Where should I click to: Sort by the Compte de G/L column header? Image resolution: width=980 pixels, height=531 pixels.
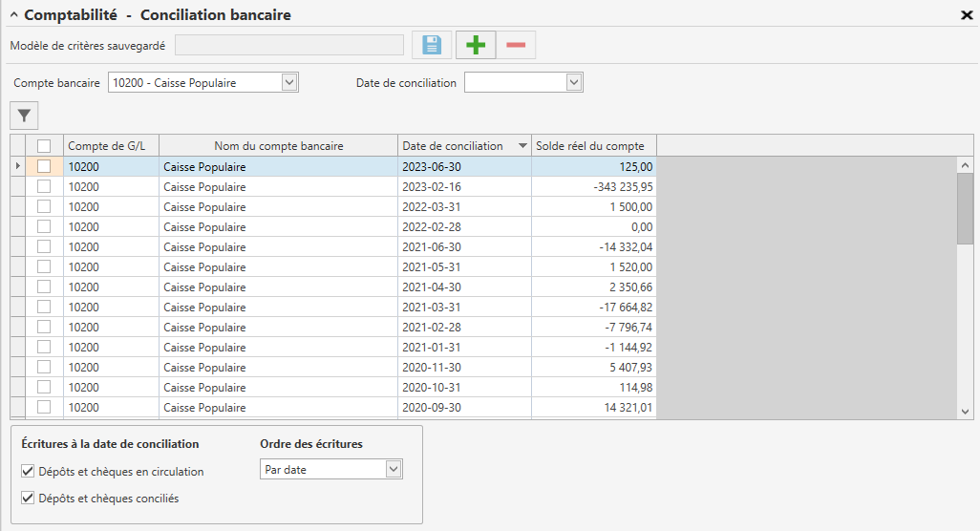click(111, 146)
